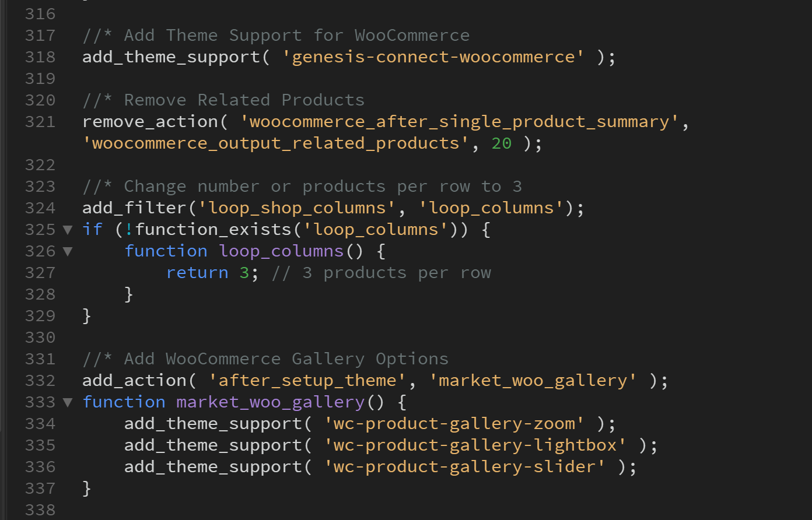The height and width of the screenshot is (520, 812).
Task: Collapse the fold arrow on line 325
Action: coord(68,230)
